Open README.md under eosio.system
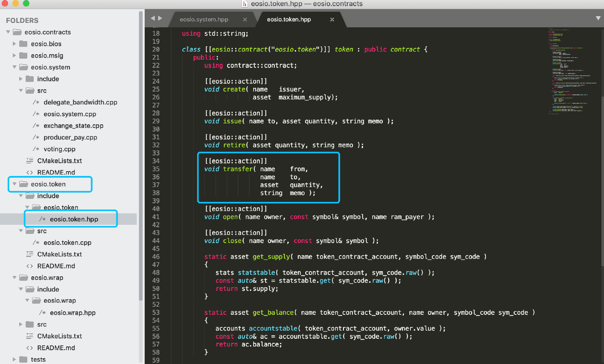604x364 pixels. point(56,172)
